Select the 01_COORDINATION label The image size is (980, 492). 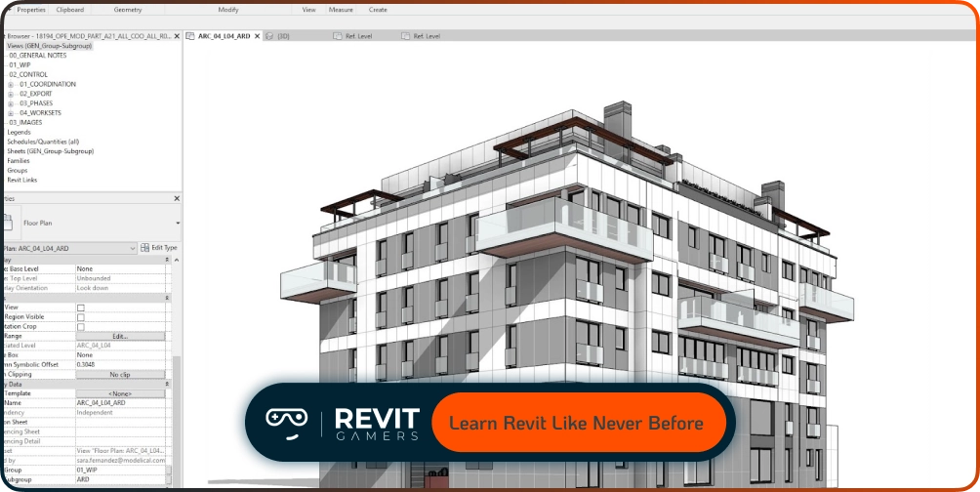(x=48, y=84)
